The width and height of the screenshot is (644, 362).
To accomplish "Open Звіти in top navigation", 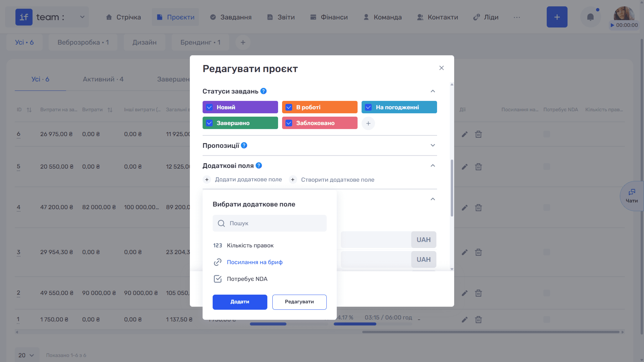I will [x=281, y=17].
